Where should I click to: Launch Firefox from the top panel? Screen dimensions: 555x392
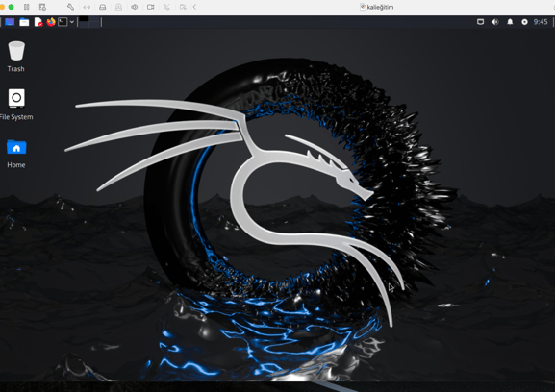51,22
